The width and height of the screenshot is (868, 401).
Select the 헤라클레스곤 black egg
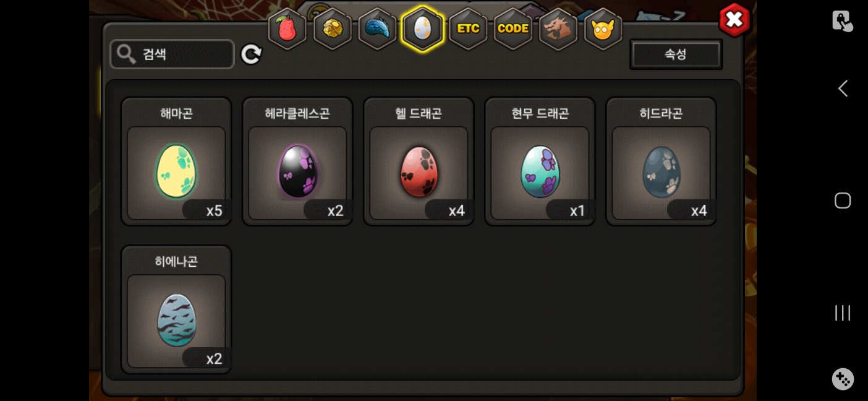297,162
